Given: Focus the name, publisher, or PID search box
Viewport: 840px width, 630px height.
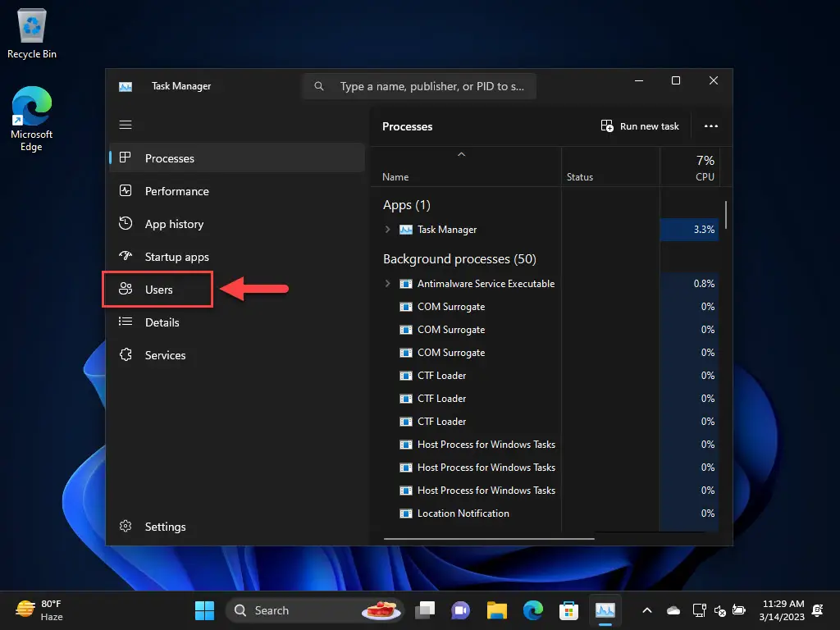Looking at the screenshot, I should [x=419, y=86].
